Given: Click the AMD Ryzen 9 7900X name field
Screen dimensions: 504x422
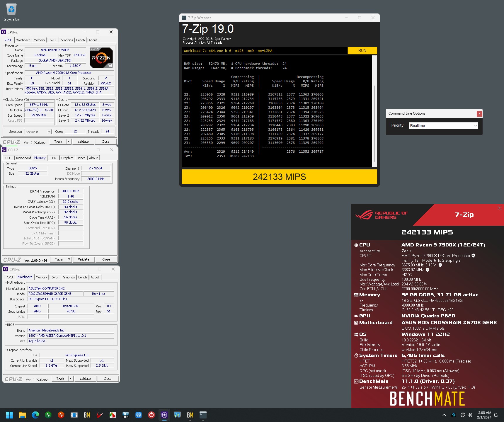Looking at the screenshot, I should [55, 50].
